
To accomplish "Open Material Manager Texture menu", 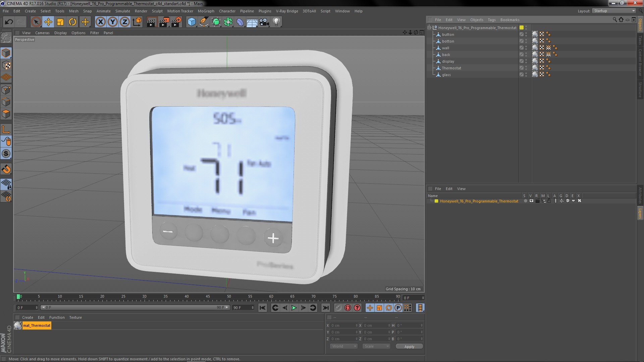I will coord(75,317).
